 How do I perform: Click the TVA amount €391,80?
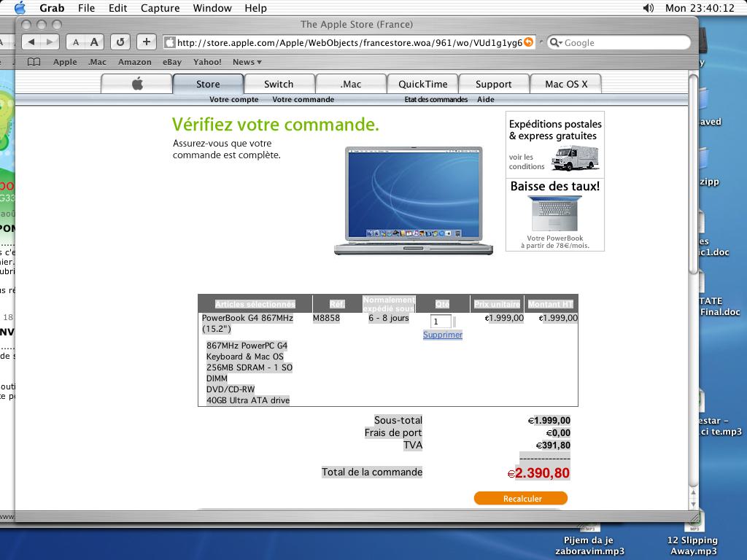tap(553, 446)
